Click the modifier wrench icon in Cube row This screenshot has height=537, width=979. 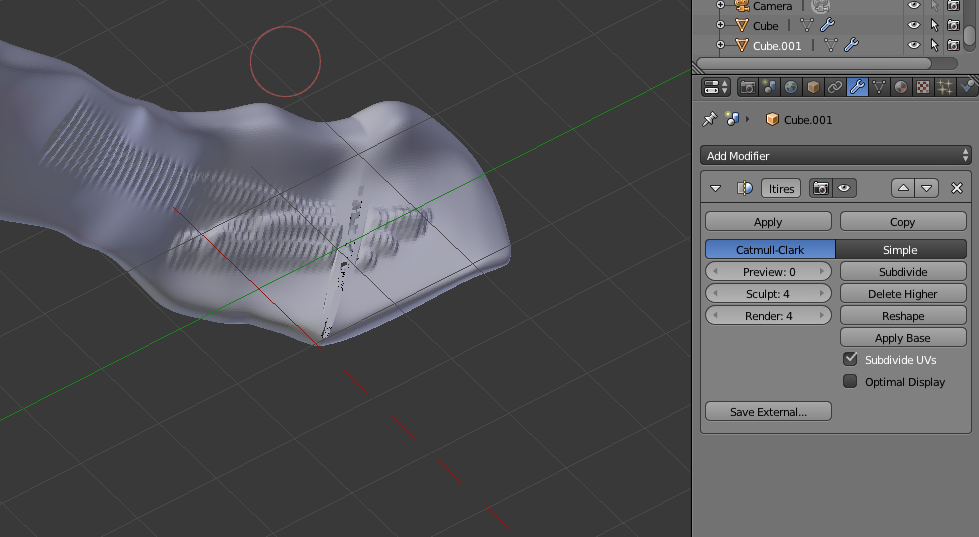coord(827,25)
